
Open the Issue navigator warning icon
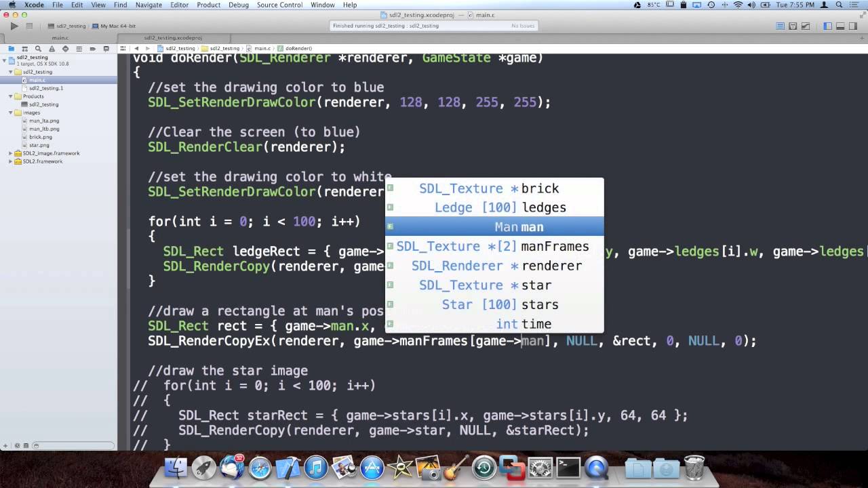pyautogui.click(x=52, y=49)
